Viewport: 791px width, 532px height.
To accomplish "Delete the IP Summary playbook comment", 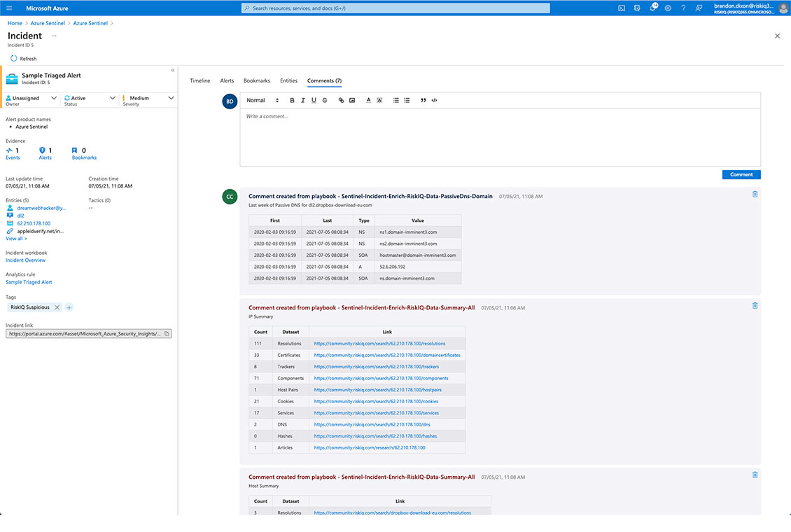I will [x=755, y=306].
